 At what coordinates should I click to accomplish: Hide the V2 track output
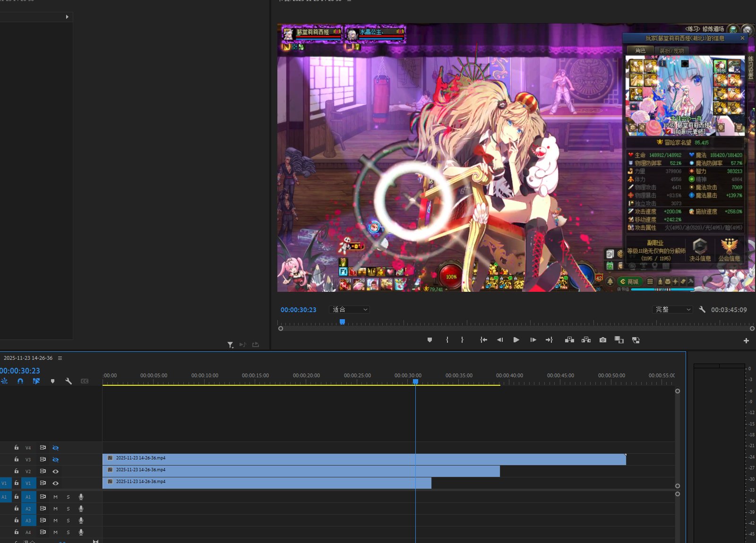(x=55, y=471)
